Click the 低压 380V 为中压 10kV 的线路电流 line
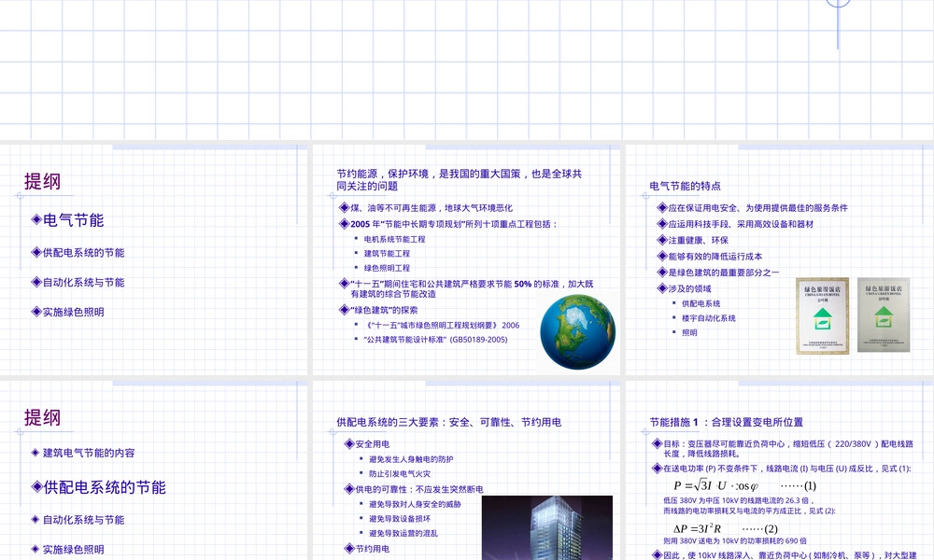The image size is (934, 560). (x=739, y=500)
